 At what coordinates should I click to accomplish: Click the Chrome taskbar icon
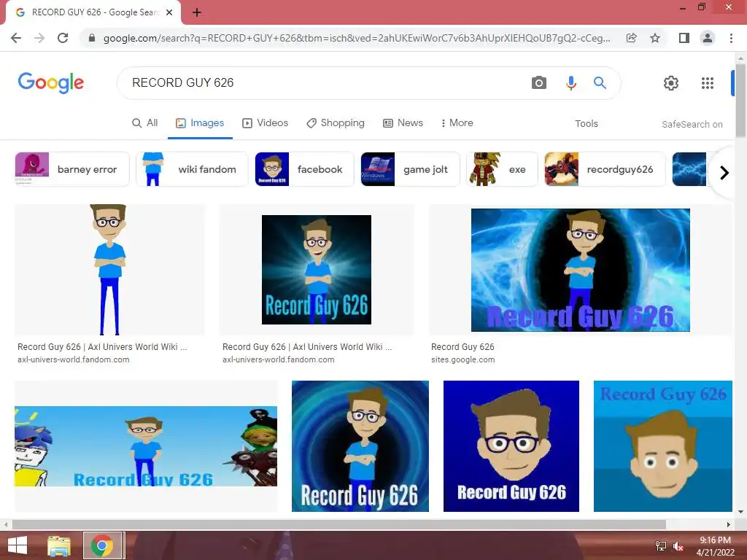coord(102,545)
